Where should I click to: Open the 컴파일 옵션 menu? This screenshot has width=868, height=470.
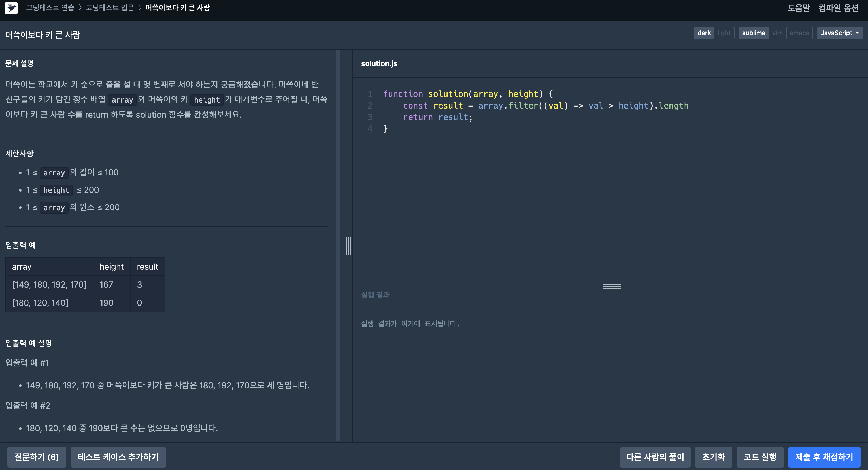[838, 8]
